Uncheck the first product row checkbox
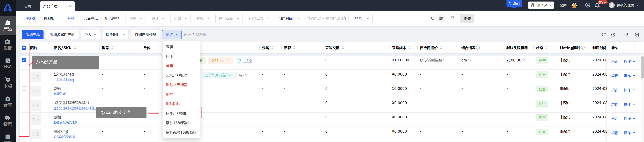Image resolution: width=644 pixels, height=142 pixels. 24,60
